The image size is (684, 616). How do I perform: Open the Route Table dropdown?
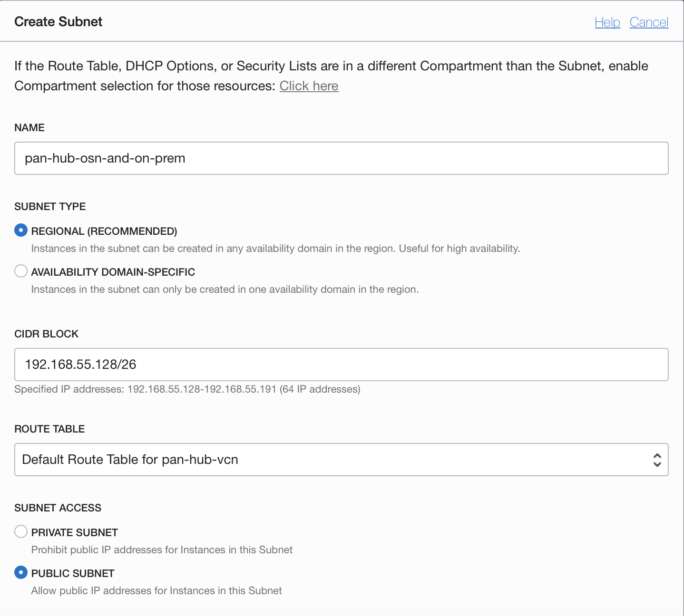341,460
